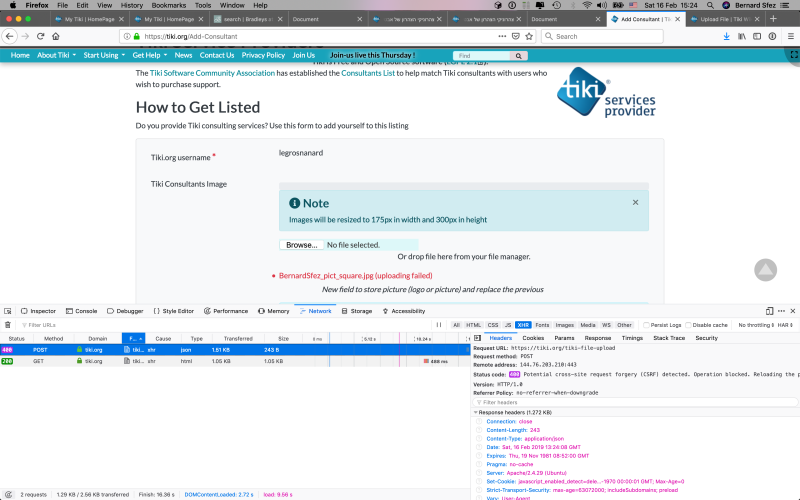Open the Get Help dropdown menu

149,55
